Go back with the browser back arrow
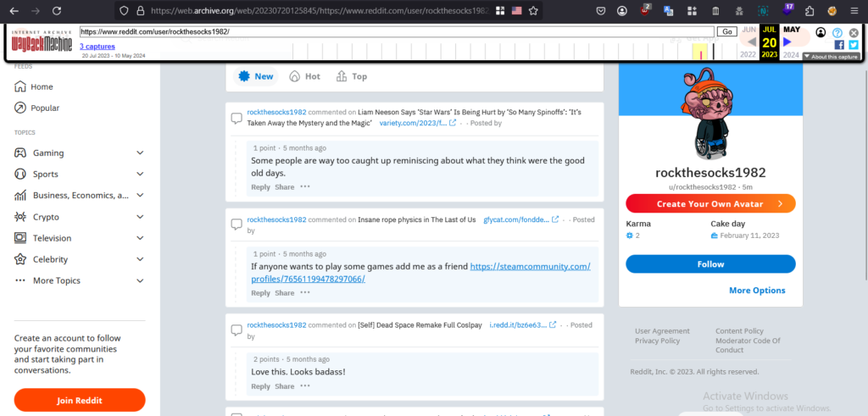This screenshot has width=868, height=416. 14,10
